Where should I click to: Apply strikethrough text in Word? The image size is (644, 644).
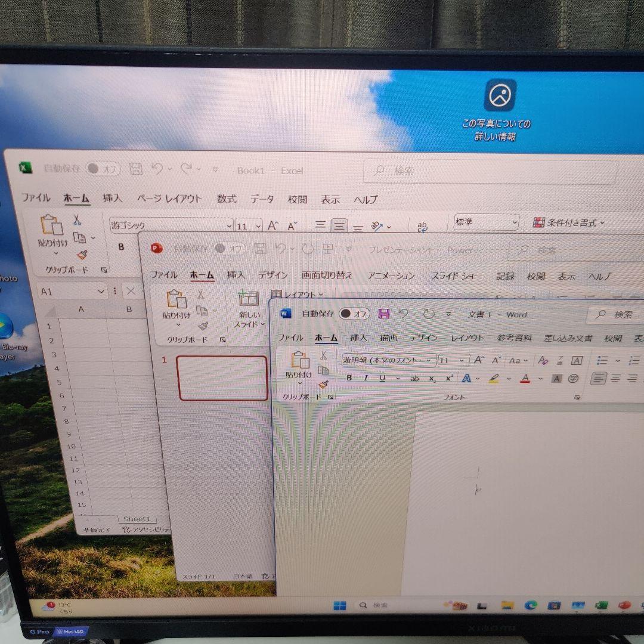(416, 377)
